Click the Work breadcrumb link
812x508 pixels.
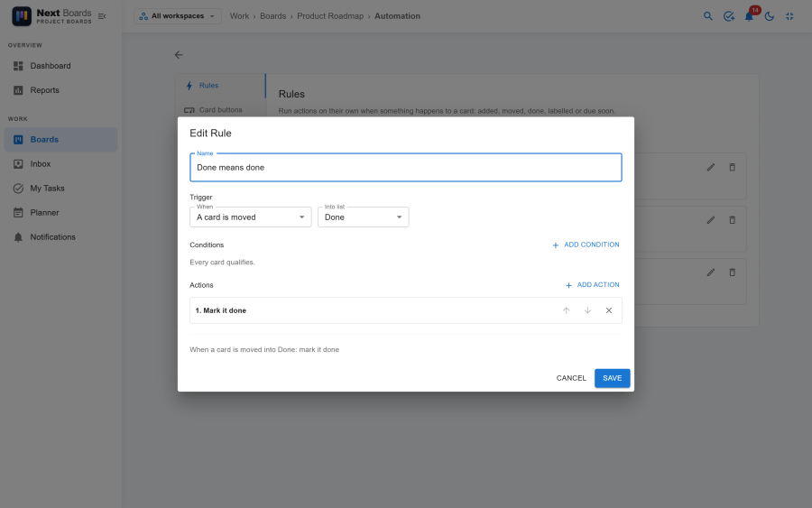239,16
